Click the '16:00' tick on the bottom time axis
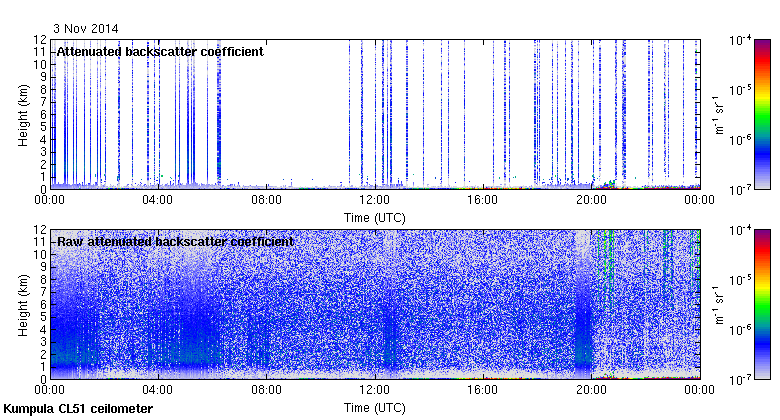 (483, 390)
